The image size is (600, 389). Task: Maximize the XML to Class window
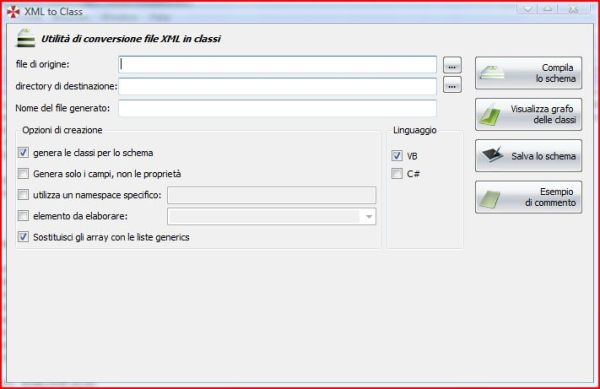[x=548, y=10]
